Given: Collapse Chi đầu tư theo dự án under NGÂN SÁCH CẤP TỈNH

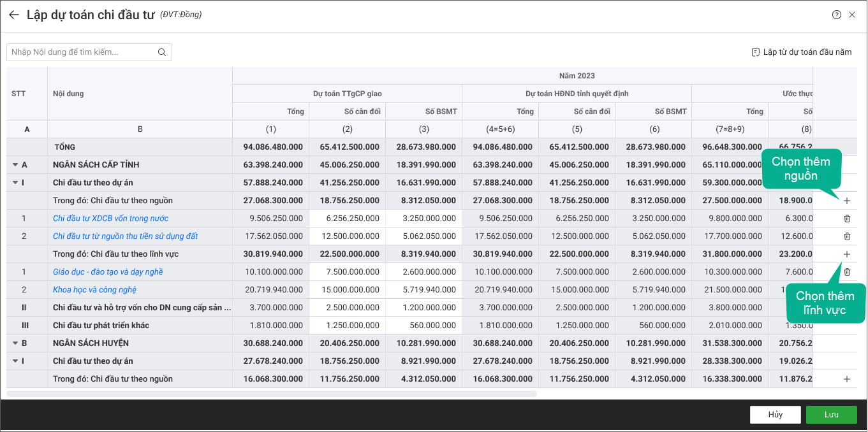Looking at the screenshot, I should click(x=15, y=183).
